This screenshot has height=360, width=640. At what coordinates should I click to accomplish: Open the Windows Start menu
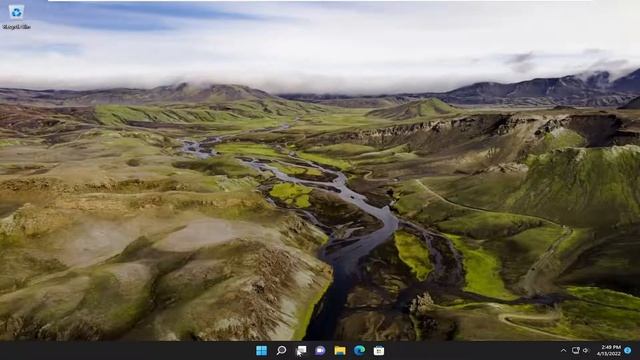click(x=261, y=351)
